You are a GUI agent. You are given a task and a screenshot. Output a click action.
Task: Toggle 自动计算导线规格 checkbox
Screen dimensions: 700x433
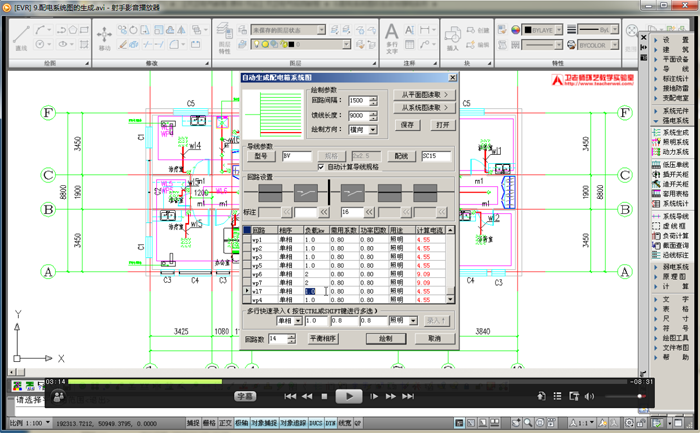321,167
